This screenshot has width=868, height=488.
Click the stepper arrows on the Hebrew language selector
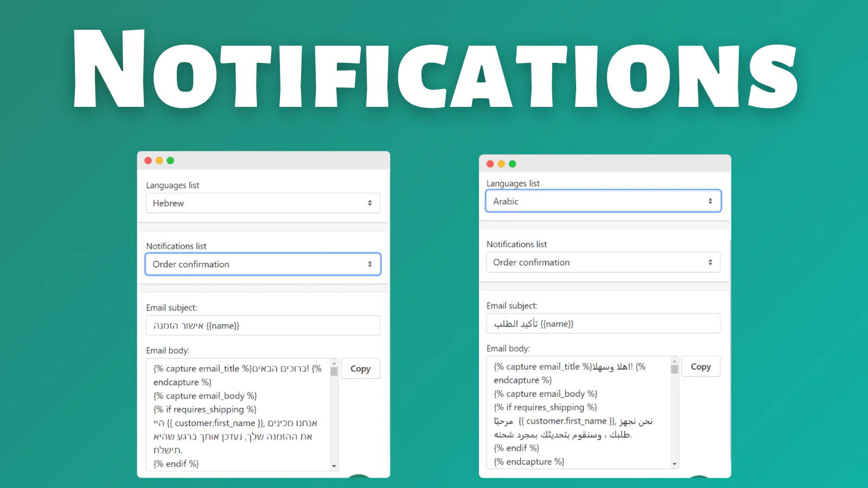[371, 203]
